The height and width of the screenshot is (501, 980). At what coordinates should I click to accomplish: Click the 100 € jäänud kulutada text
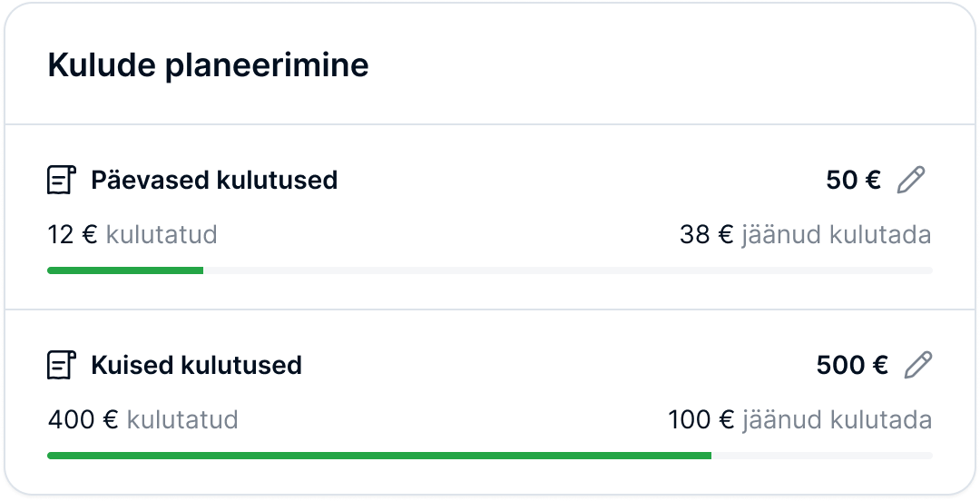click(799, 420)
